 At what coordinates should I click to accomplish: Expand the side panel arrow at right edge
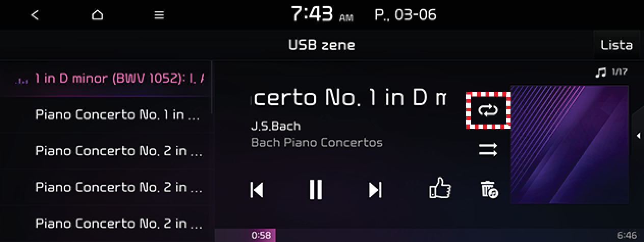tap(638, 135)
